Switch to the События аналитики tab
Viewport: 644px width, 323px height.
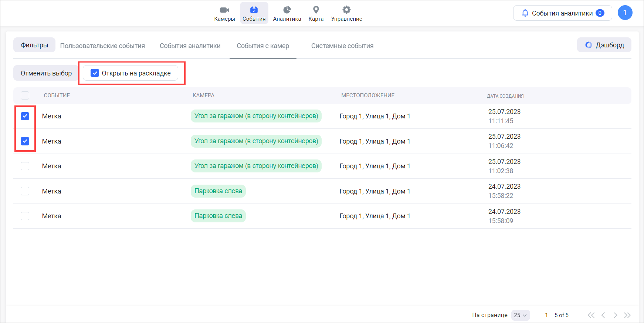(x=190, y=46)
